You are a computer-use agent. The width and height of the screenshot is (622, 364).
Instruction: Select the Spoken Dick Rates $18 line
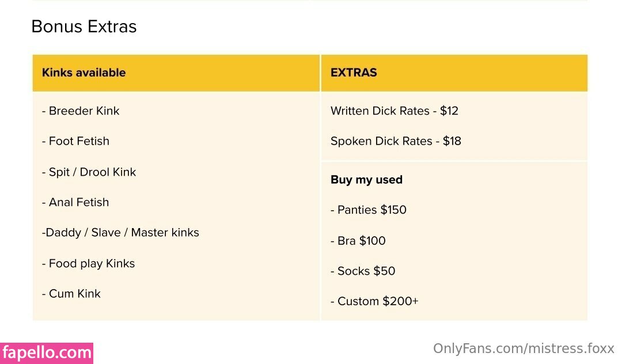pyautogui.click(x=396, y=141)
